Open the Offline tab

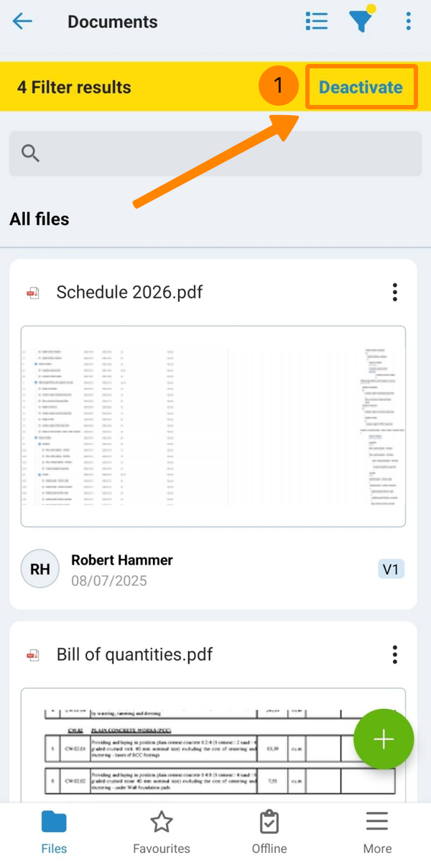(x=269, y=831)
